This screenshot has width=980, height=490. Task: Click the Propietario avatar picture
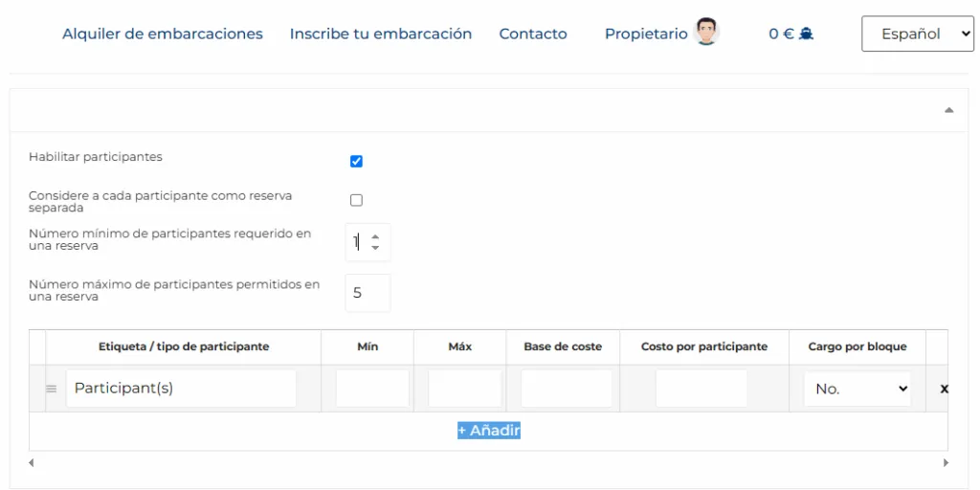pos(706,32)
